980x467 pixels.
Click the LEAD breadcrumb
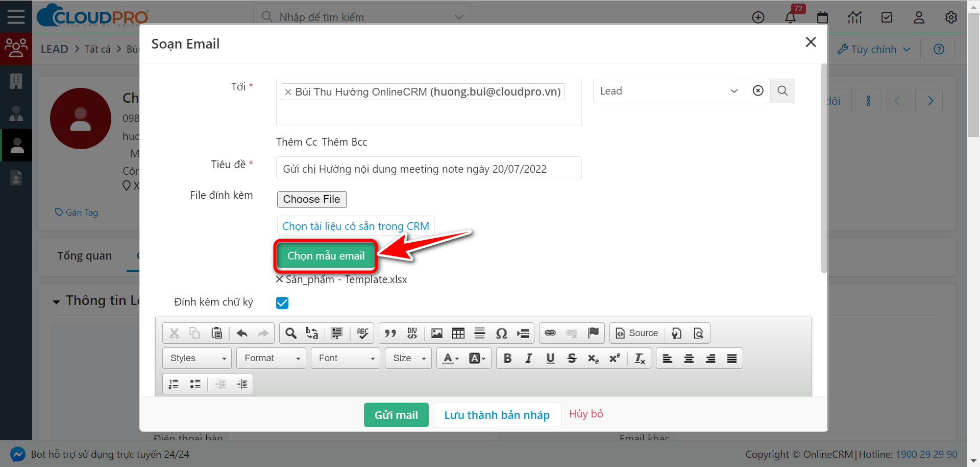tap(54, 49)
